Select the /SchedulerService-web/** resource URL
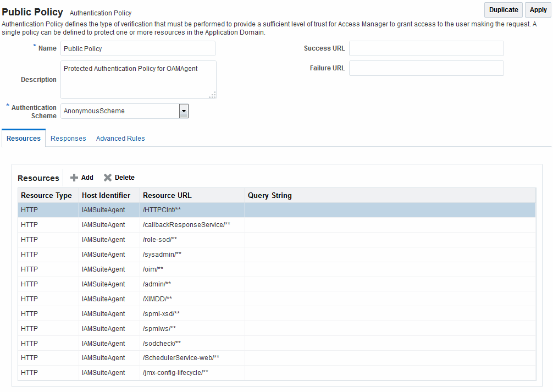The image size is (553, 392). 181,358
